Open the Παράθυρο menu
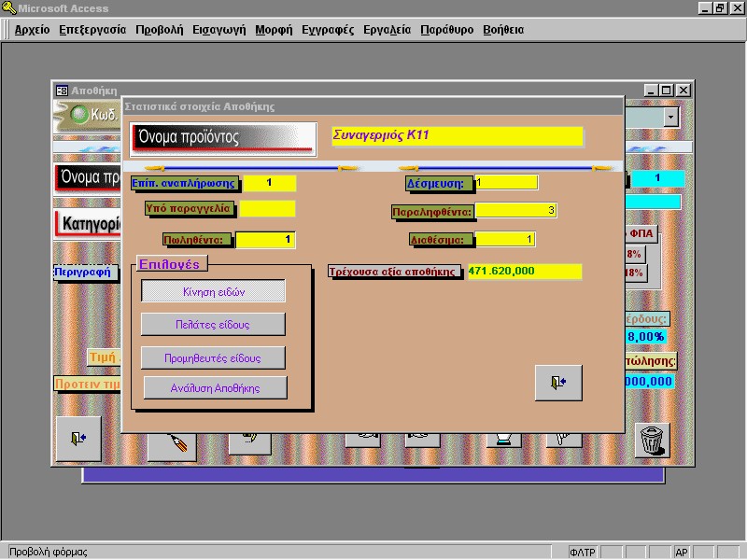Viewport: 747px width, 560px height. 446,30
